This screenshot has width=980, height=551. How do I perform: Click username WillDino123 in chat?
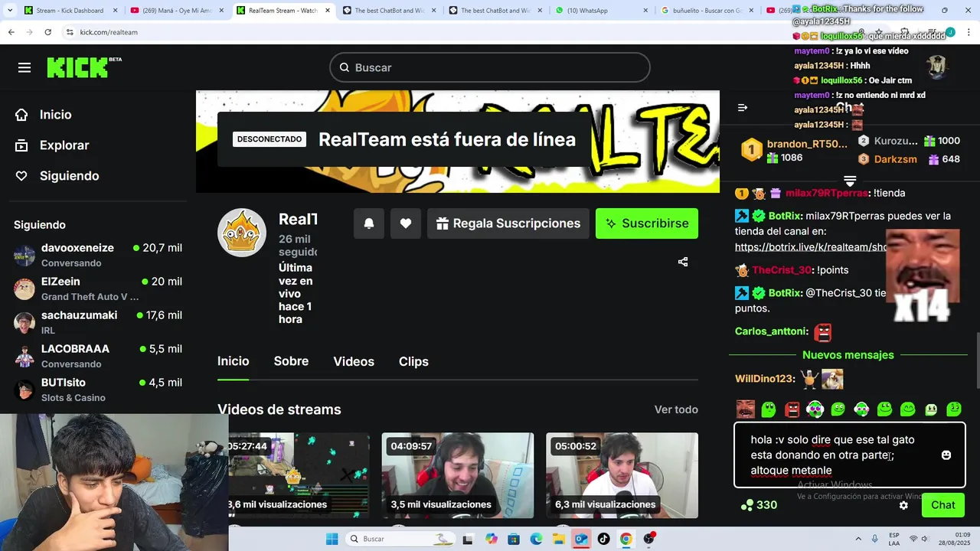tap(765, 378)
